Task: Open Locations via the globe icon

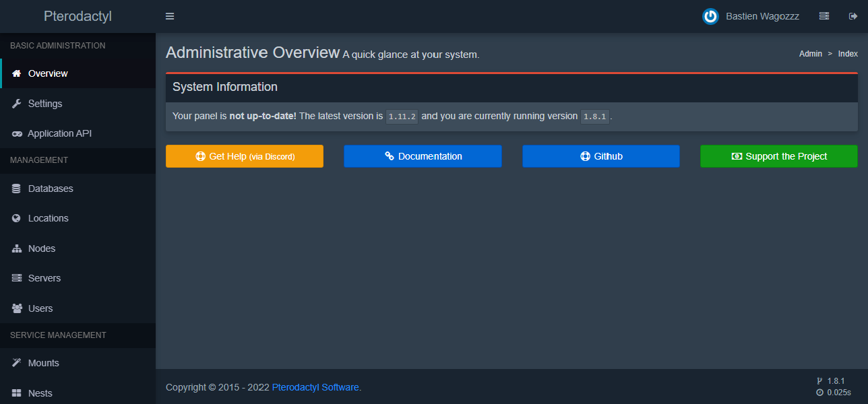Action: coord(17,219)
